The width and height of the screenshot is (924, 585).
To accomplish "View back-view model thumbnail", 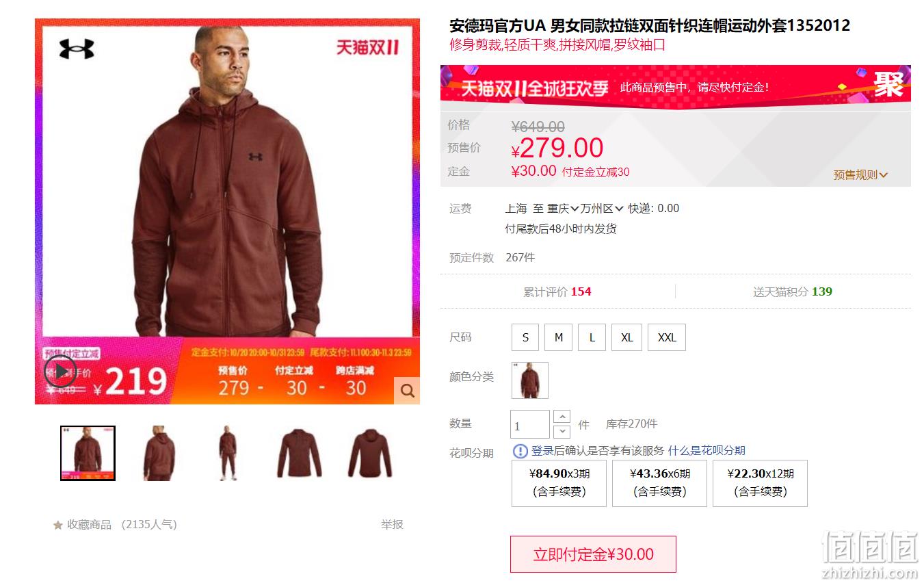I will tap(159, 453).
